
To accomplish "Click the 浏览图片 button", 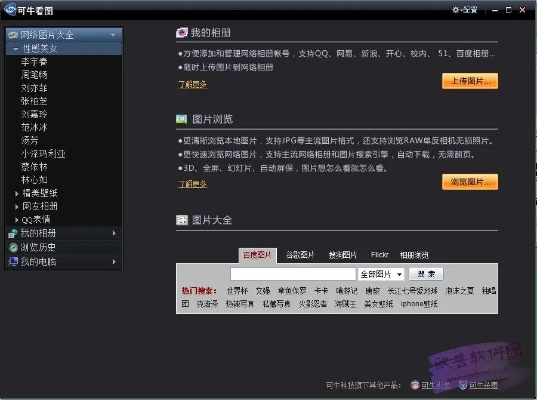I will click(x=470, y=182).
